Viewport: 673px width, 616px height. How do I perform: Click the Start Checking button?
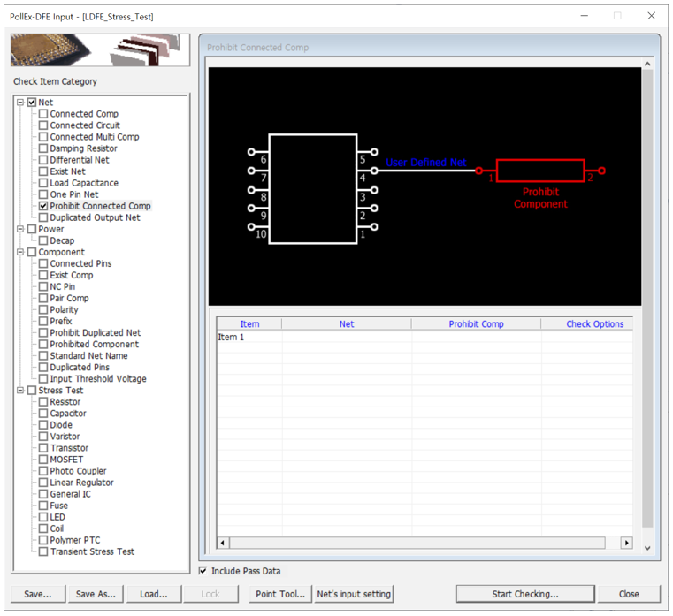[524, 594]
